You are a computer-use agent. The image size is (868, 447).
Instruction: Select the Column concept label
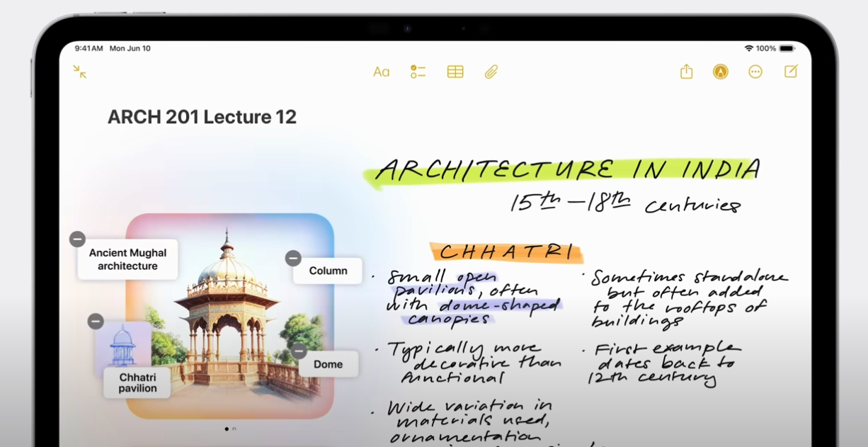coord(329,271)
